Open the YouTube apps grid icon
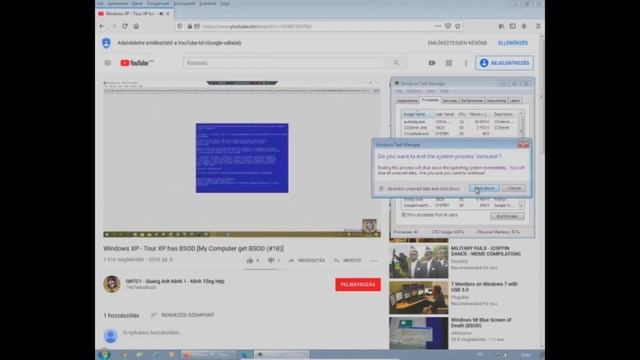640x360 pixels. click(449, 63)
